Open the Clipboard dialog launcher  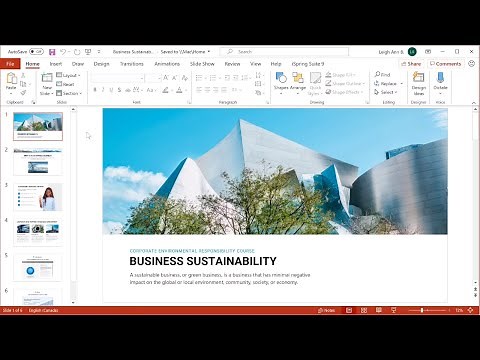[x=33, y=102]
